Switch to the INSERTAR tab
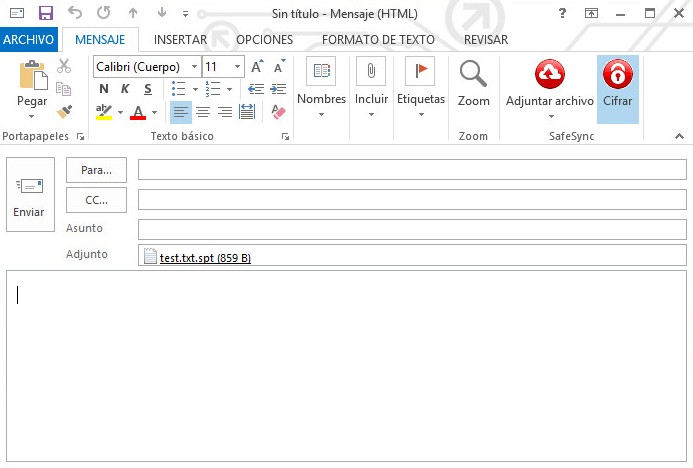This screenshot has height=468, width=693. click(x=180, y=40)
